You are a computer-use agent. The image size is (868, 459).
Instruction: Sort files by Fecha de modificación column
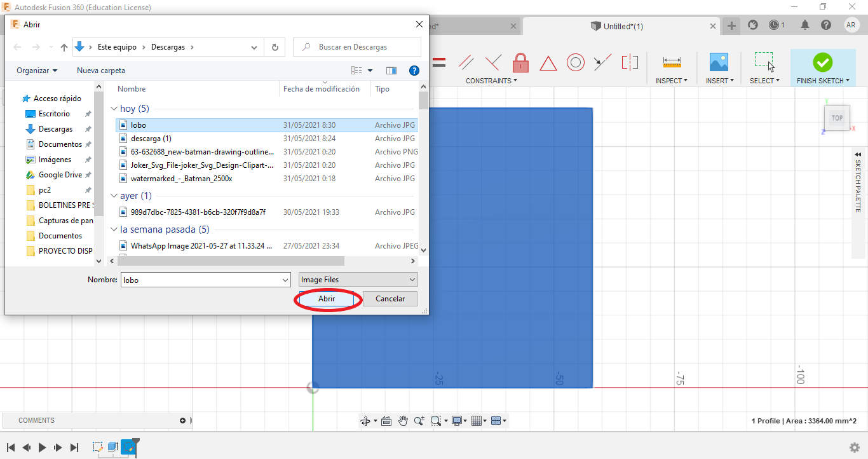point(322,89)
